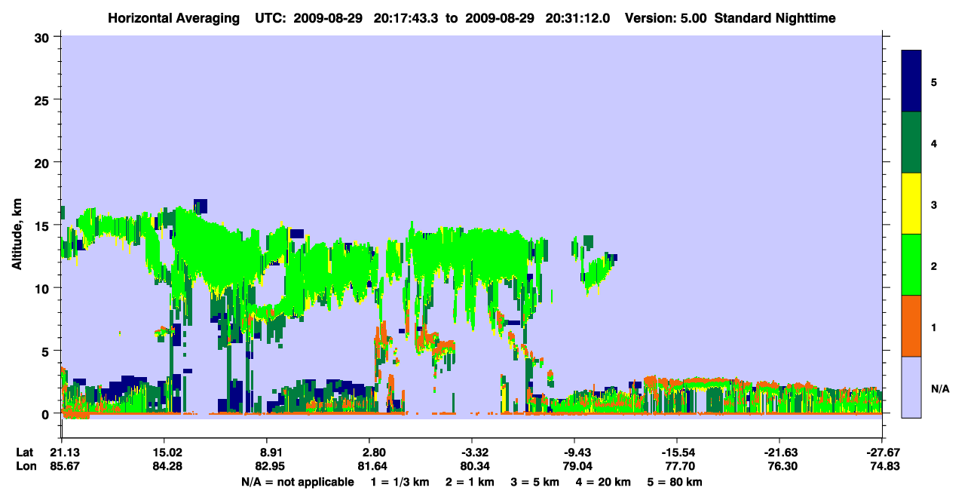Click the '5 = 80 km' legend entry

pos(675,482)
